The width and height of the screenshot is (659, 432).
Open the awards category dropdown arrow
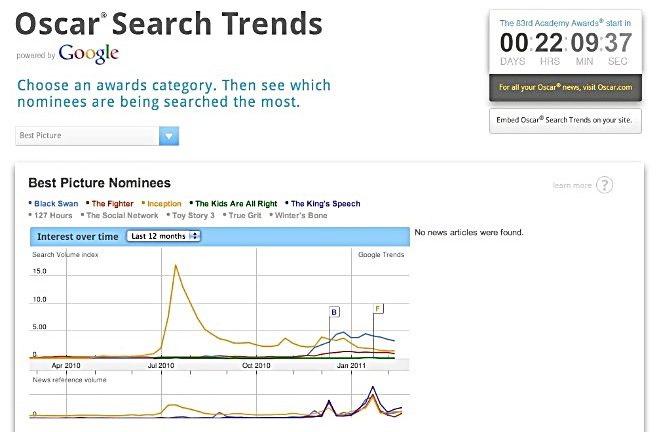coord(169,136)
